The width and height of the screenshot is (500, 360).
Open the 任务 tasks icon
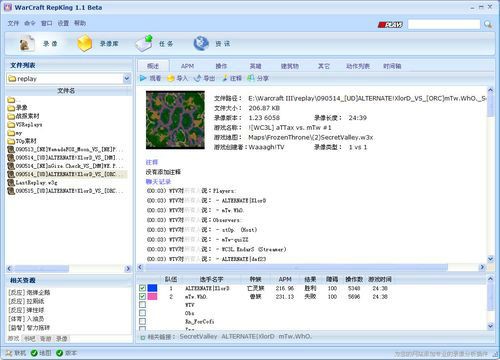tap(144, 43)
